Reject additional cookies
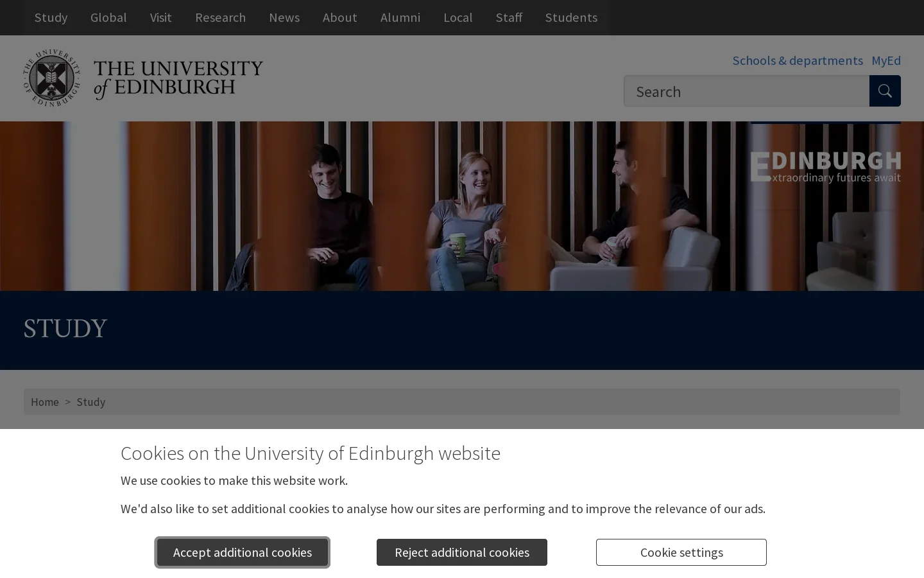924x578 pixels. tap(462, 552)
